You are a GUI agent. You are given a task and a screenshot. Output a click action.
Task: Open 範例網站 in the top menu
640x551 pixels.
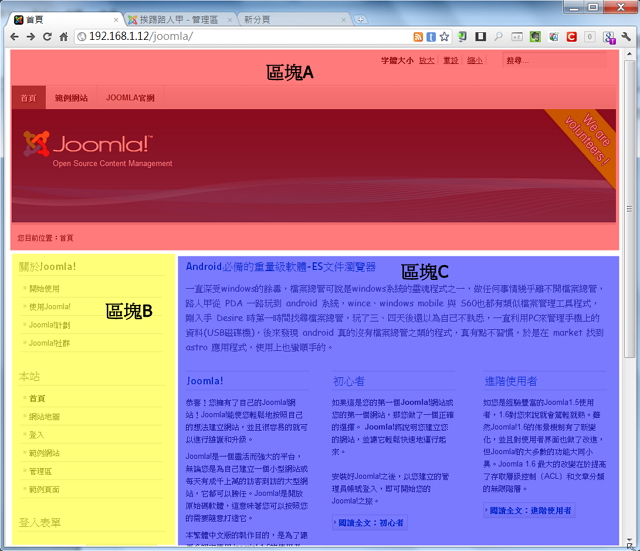pos(71,98)
